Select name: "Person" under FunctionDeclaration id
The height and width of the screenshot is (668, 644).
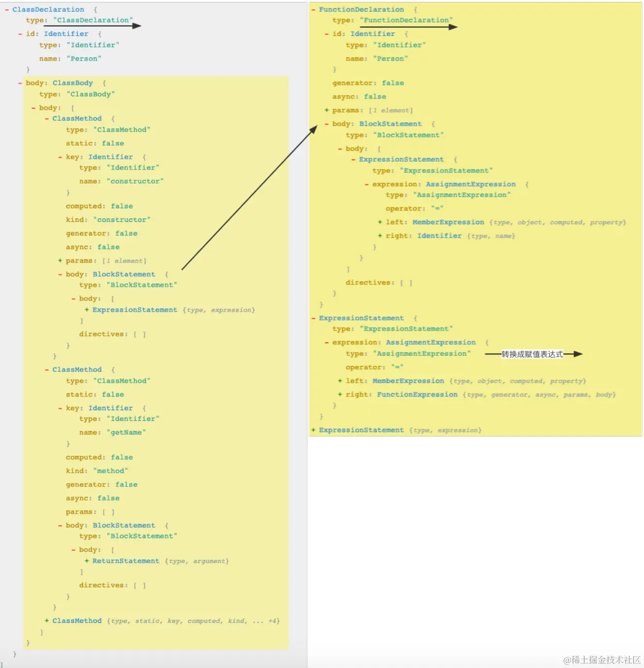[x=377, y=58]
